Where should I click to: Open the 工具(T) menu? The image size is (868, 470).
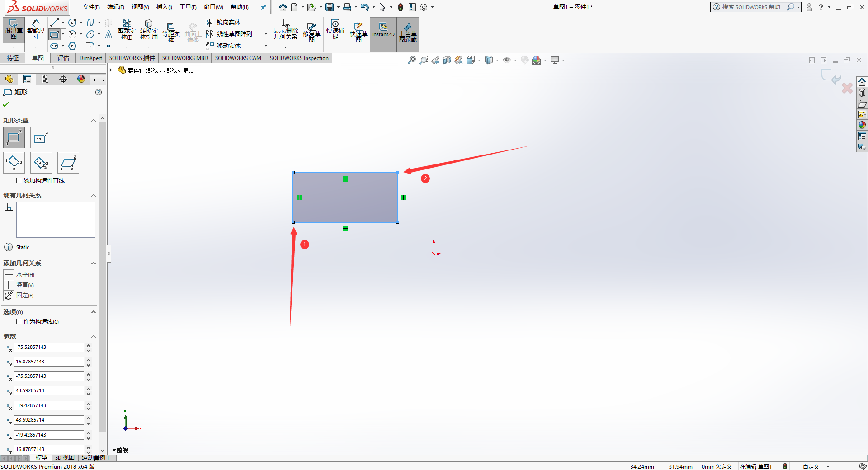pos(188,7)
